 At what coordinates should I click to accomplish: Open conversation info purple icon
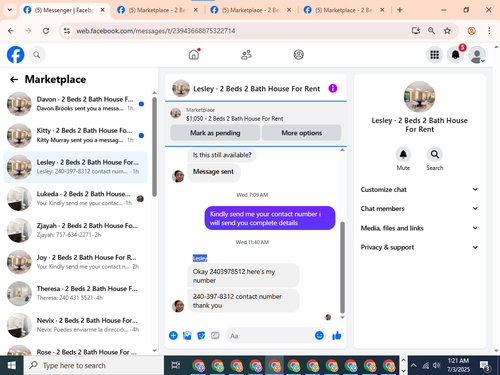333,88
